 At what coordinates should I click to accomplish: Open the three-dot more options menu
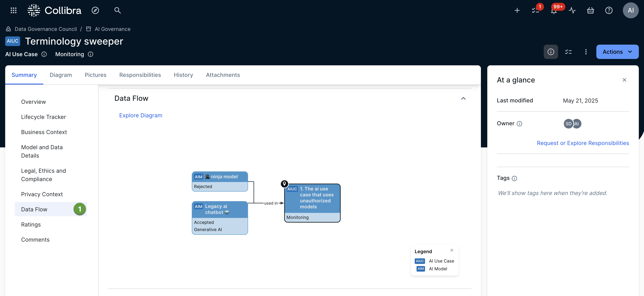tap(586, 52)
